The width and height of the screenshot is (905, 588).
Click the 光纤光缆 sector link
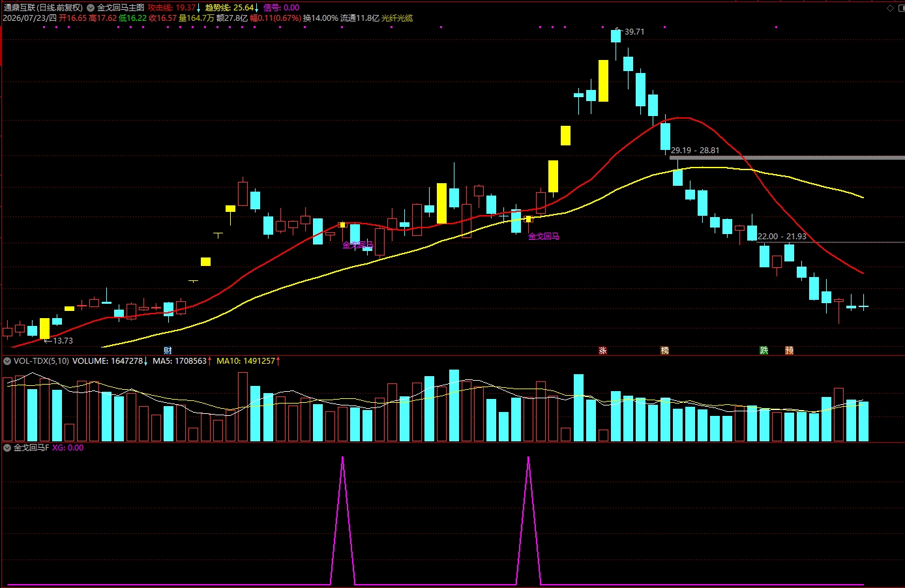[397, 18]
